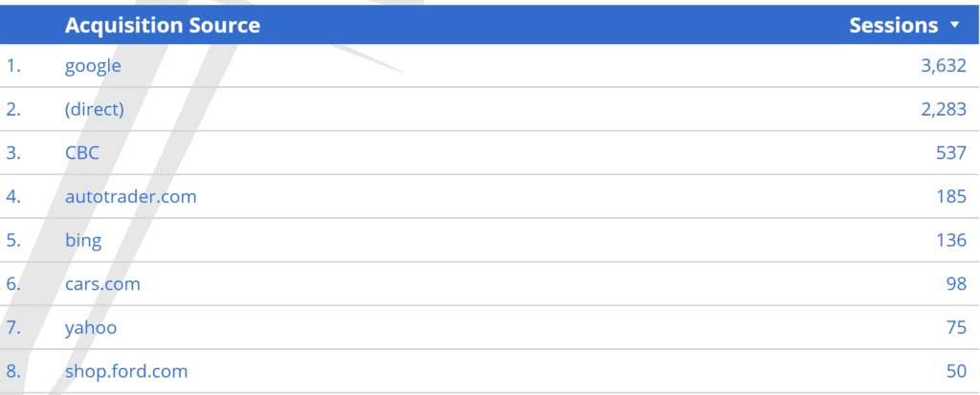Select the bing source entry

[83, 240]
